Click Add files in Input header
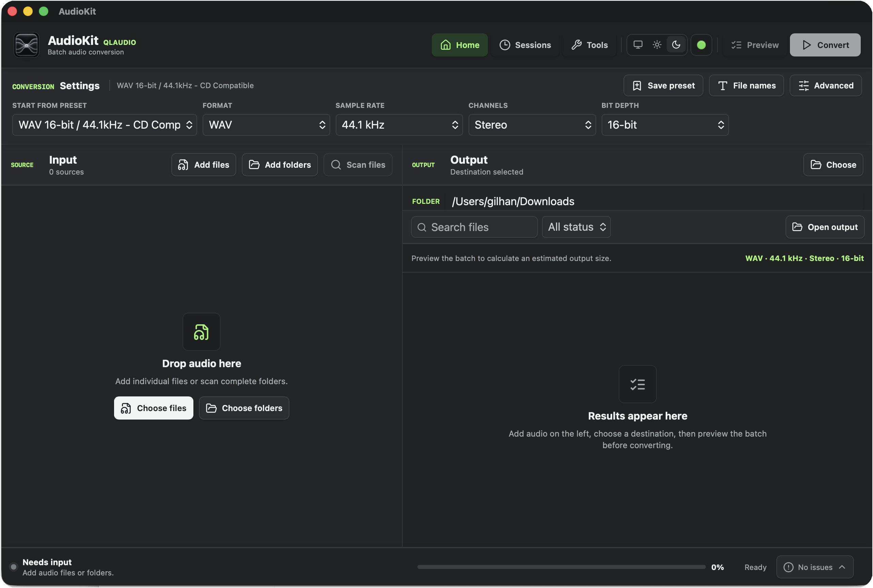 click(x=204, y=165)
